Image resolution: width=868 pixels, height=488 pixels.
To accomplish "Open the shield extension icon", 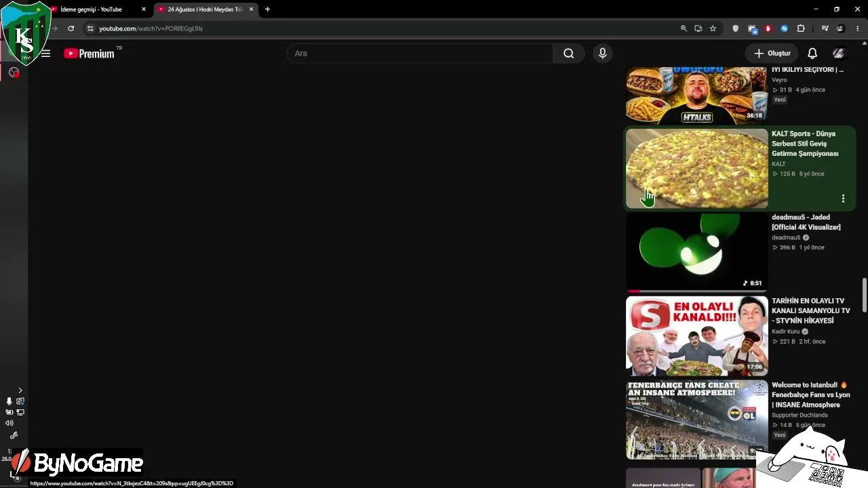I will (x=736, y=28).
